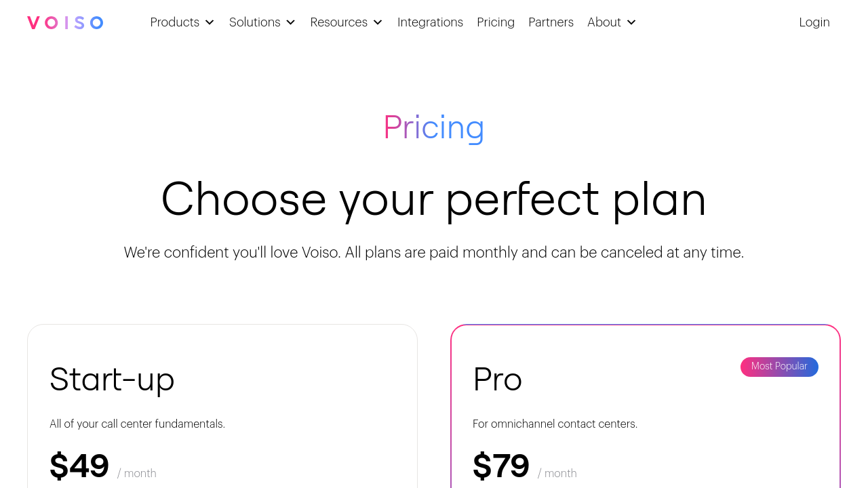Click the $79 Pro price
The image size is (868, 488).
point(501,466)
